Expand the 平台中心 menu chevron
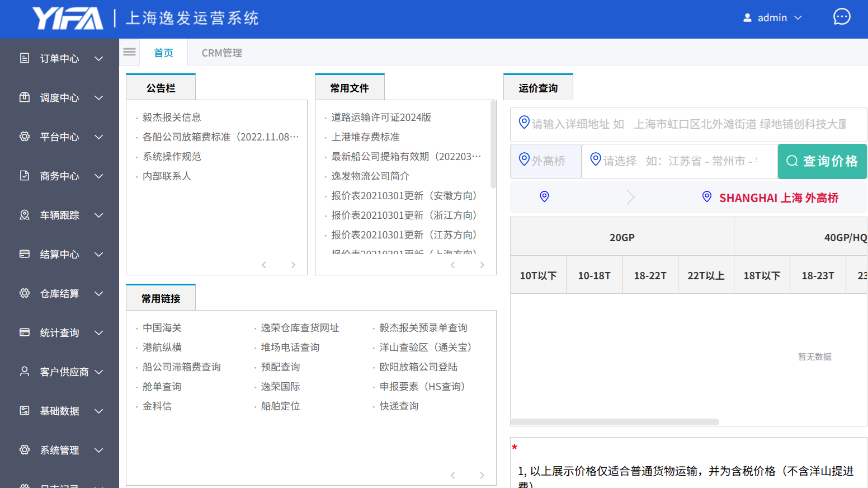The width and height of the screenshot is (868, 488). pyautogui.click(x=99, y=137)
